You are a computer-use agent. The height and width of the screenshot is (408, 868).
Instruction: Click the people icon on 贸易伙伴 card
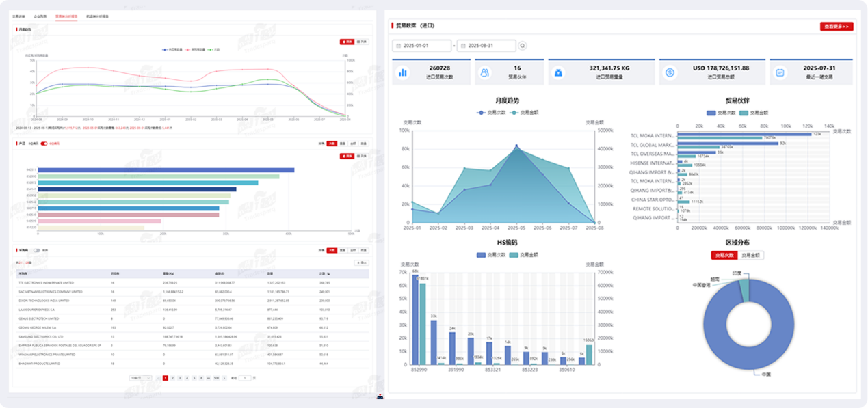coord(485,72)
